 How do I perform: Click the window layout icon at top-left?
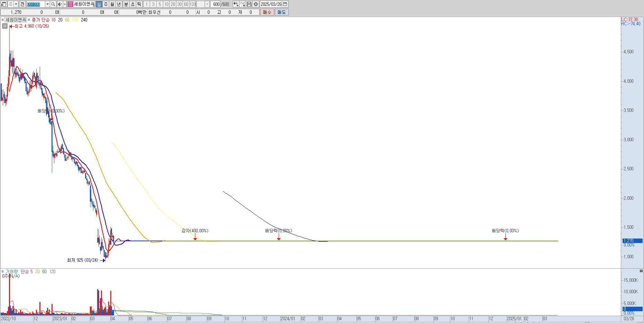point(4,4)
